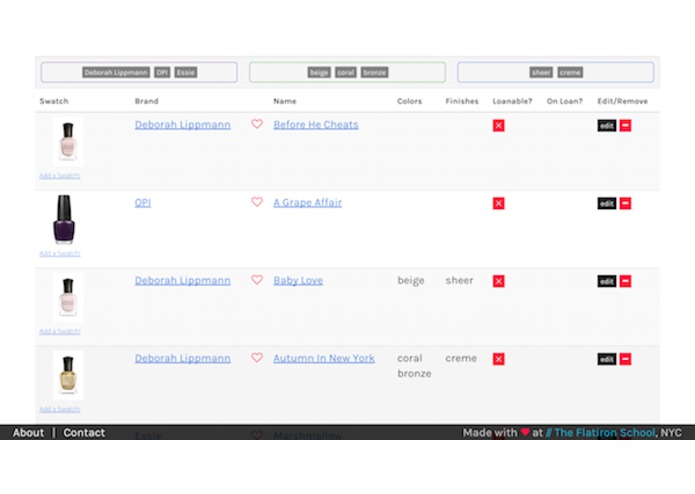The width and height of the screenshot is (695, 494).
Task: Remove Before He Cheats with red minus
Action: point(625,125)
